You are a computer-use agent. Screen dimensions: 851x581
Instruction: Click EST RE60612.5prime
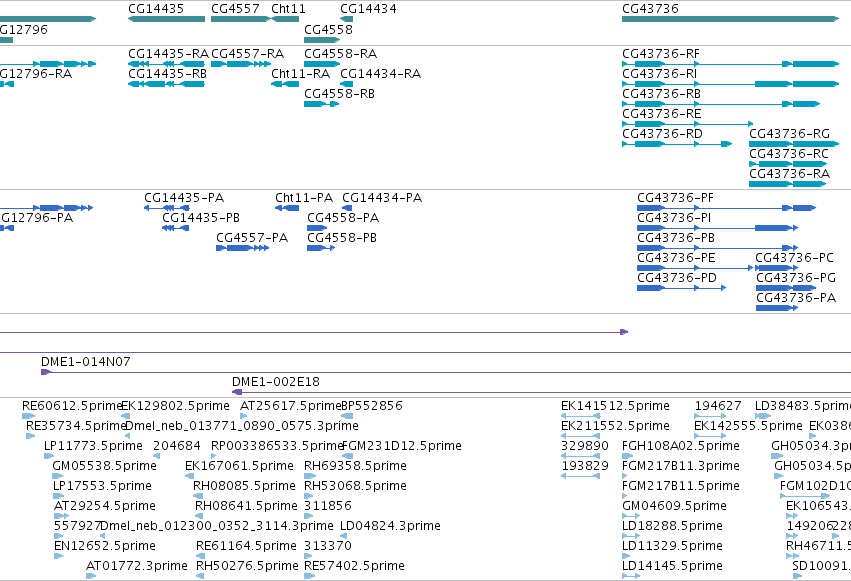pyautogui.click(x=72, y=406)
